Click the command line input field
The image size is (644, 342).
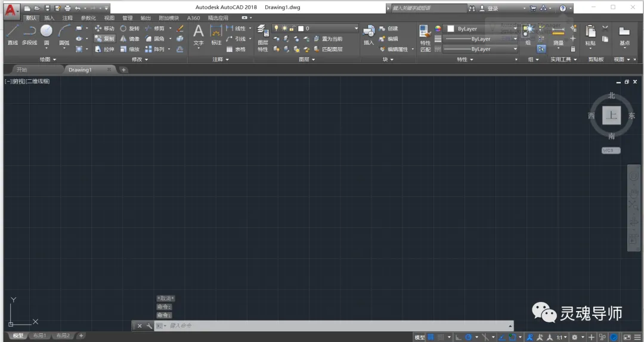[339, 325]
